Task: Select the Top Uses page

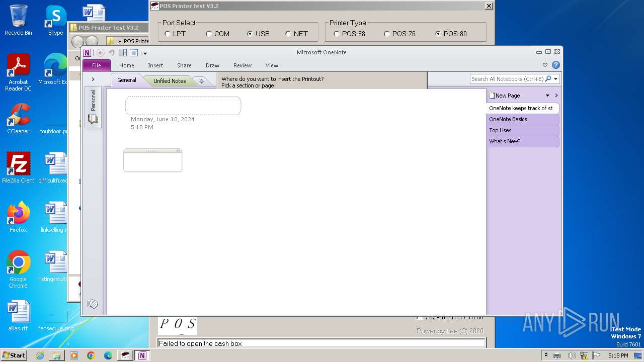Action: [x=522, y=130]
